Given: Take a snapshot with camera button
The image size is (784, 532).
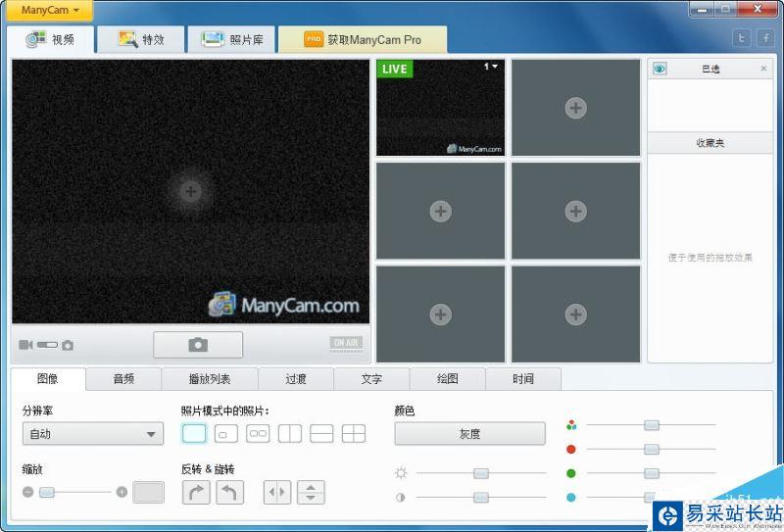Looking at the screenshot, I should tap(198, 345).
